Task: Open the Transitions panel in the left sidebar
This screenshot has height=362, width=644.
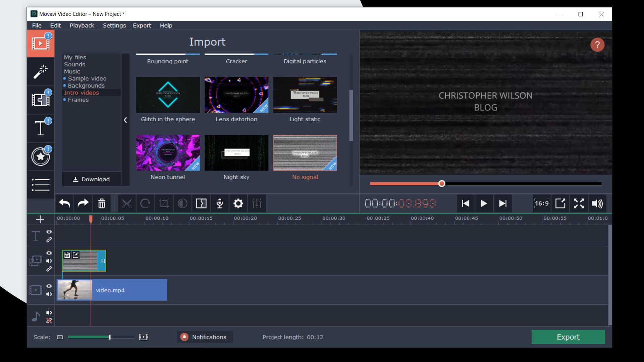Action: 40,100
